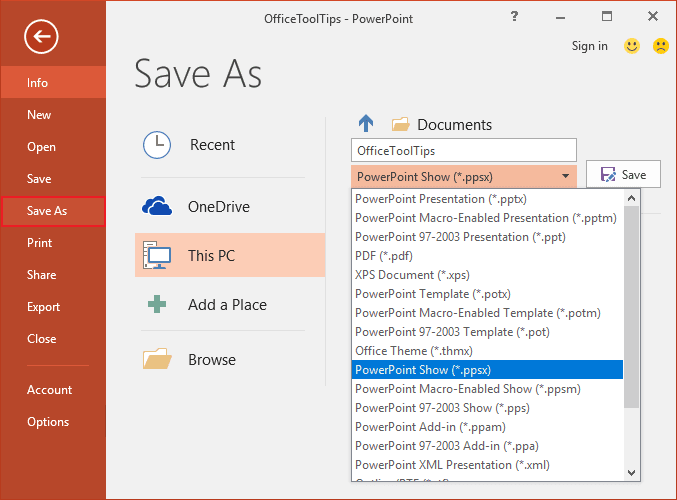Viewport: 677px width, 500px height.
Task: Open the Info tab in sidebar
Action: click(x=53, y=82)
